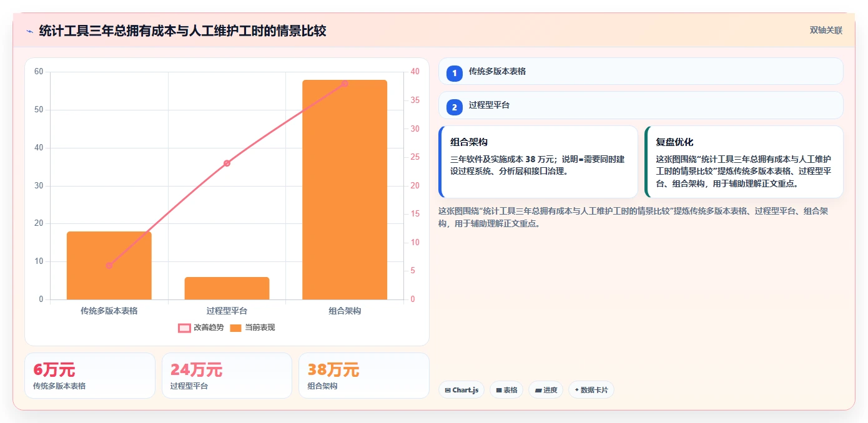This screenshot has width=868, height=423.
Task: Select the 6万元 metric card
Action: point(90,376)
